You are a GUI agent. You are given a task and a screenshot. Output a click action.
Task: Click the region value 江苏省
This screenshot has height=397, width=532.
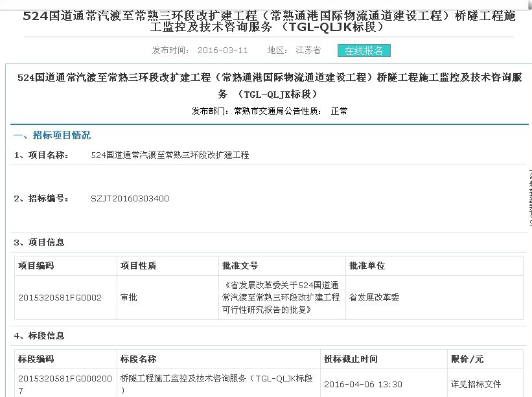308,51
